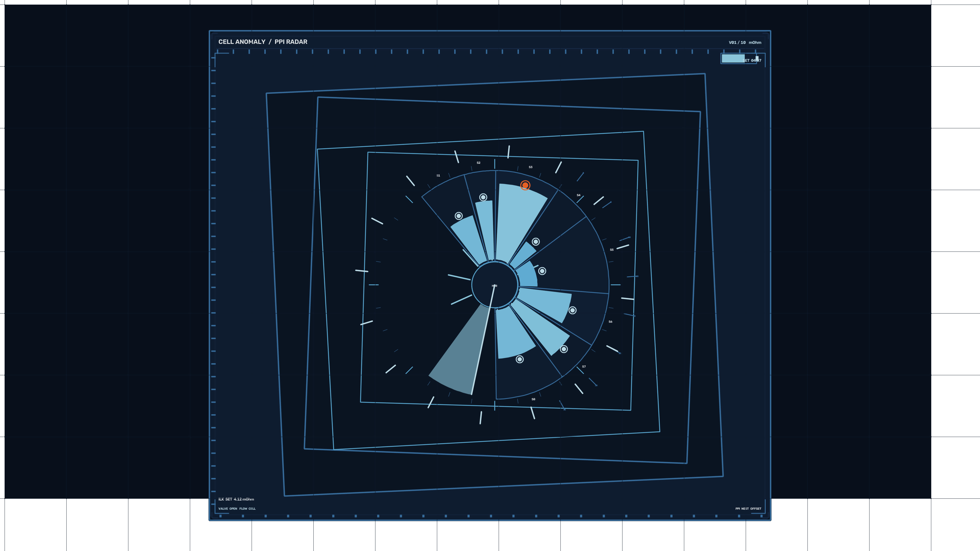Viewport: 980px width, 551px height.
Task: Click the S2 sector label
Action: pos(479,163)
